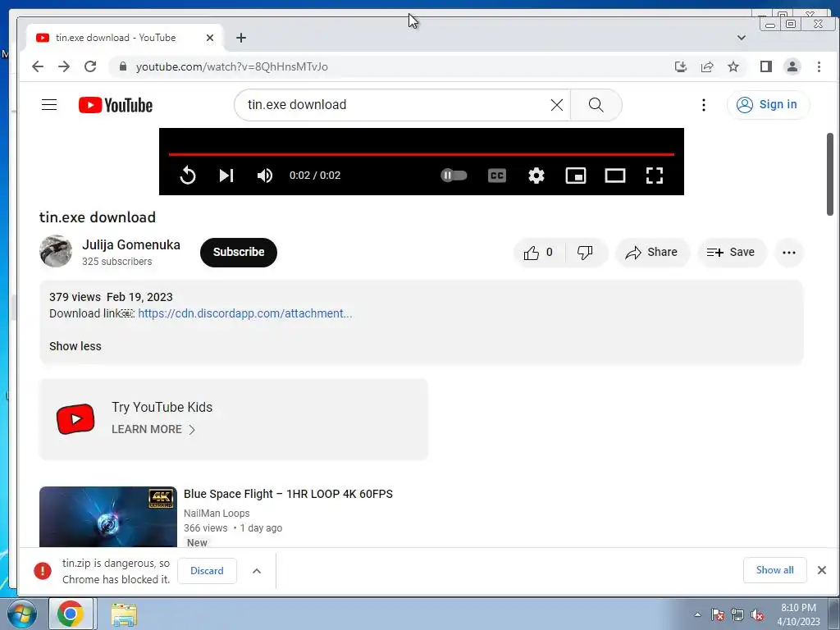Reload the page
840x630 pixels.
coord(90,66)
